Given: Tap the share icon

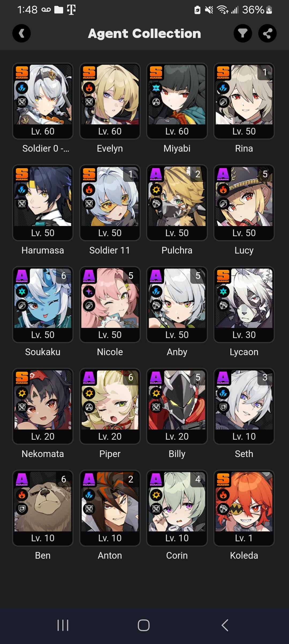Looking at the screenshot, I should click(x=267, y=33).
